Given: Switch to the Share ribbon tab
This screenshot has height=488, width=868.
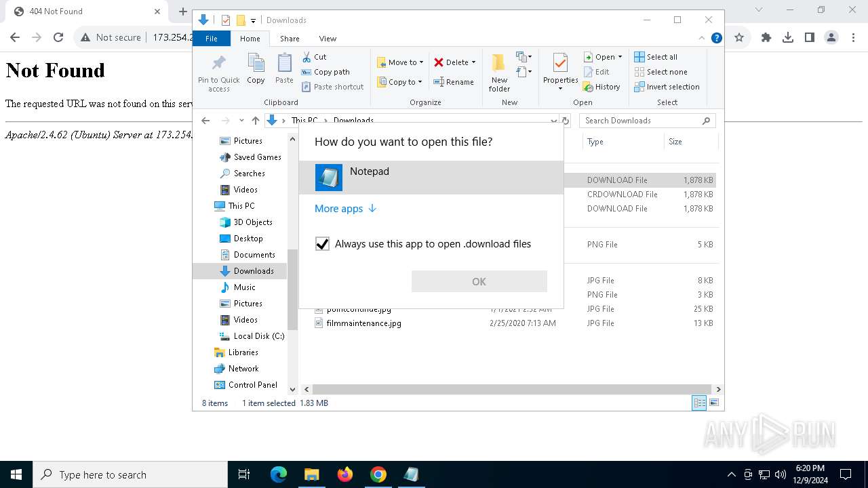Looking at the screenshot, I should point(290,39).
